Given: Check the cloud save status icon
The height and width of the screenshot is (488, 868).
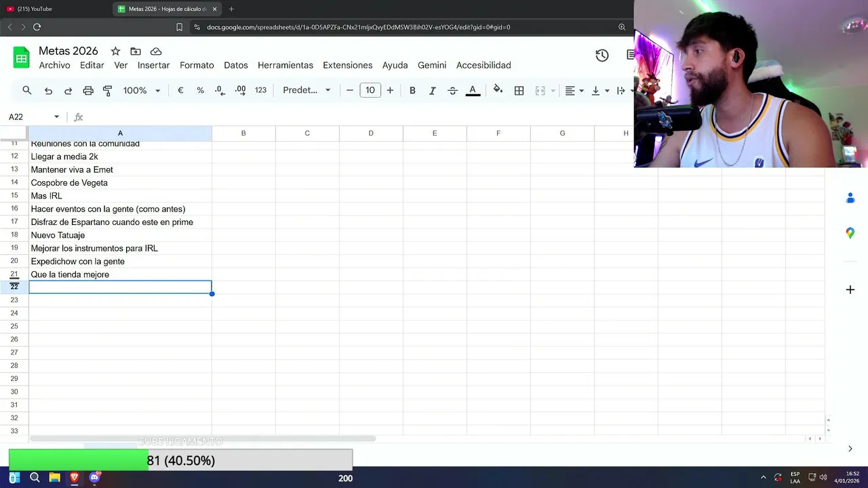Looking at the screenshot, I should coord(156,52).
